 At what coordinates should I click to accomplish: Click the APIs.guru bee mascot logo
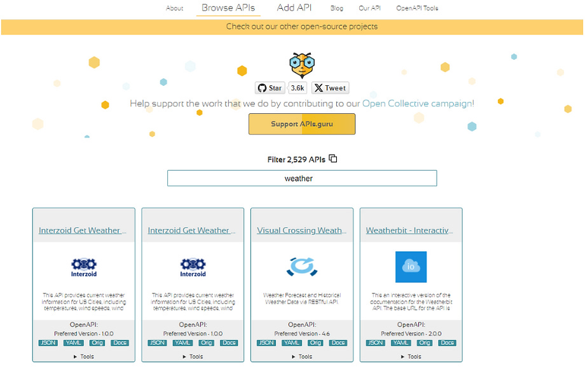[302, 65]
